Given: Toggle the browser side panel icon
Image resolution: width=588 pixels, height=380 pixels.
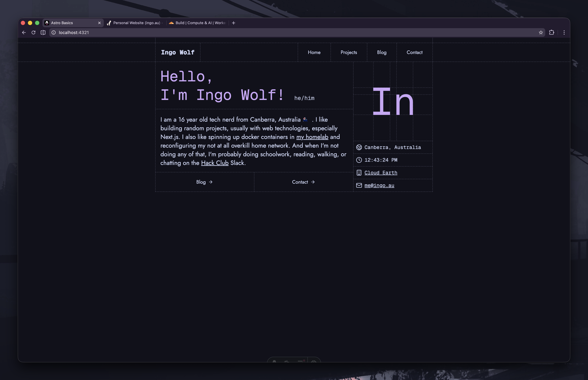Looking at the screenshot, I should click(43, 33).
